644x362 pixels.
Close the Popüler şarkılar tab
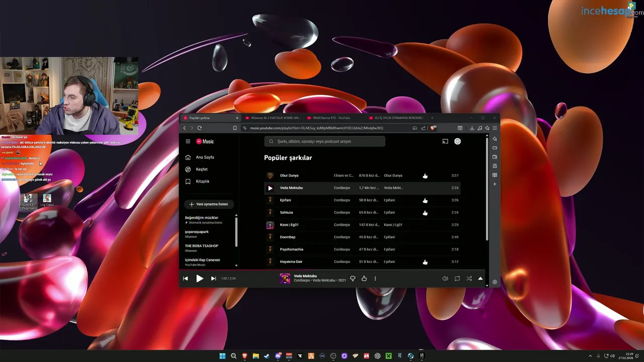tap(237, 118)
